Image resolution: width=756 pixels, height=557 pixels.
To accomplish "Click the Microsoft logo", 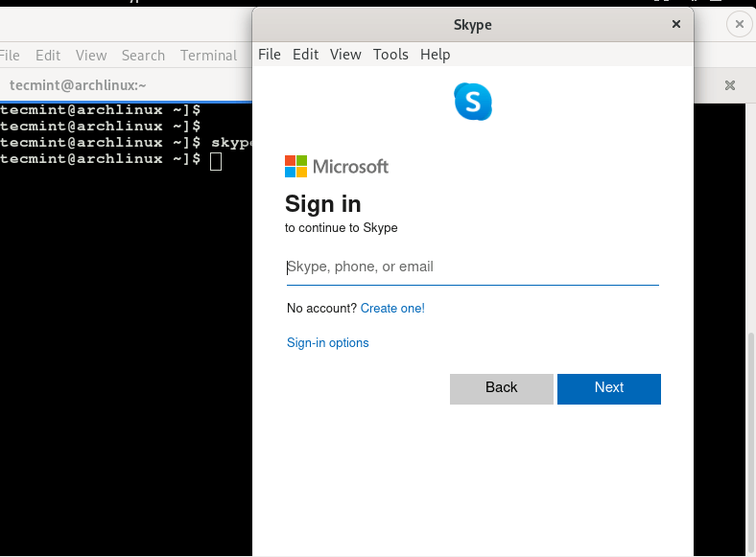I will pos(337,166).
